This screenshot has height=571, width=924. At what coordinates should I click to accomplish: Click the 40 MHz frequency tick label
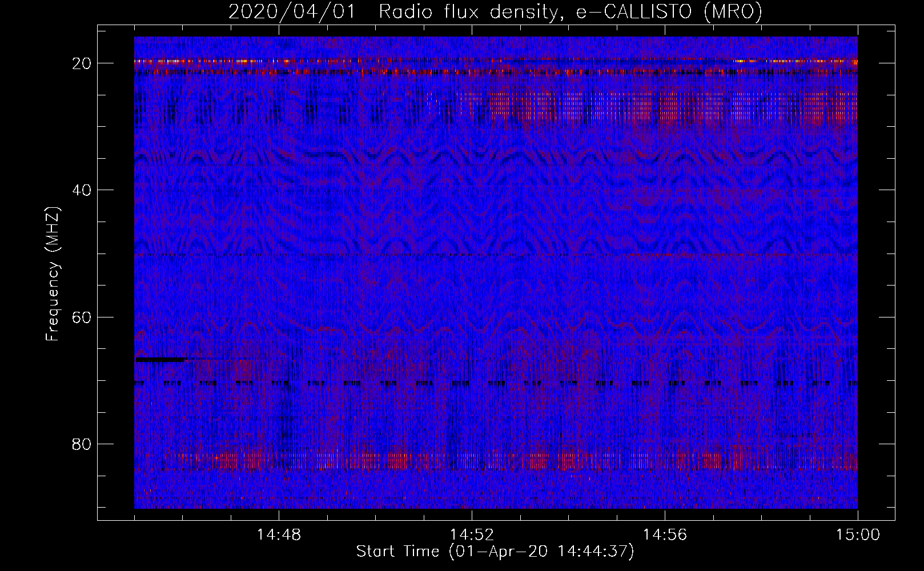[82, 190]
